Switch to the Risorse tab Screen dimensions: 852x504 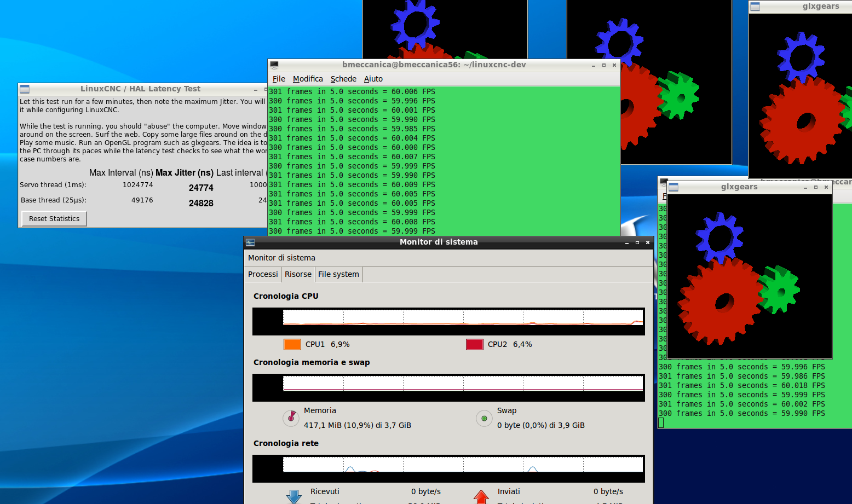(298, 274)
